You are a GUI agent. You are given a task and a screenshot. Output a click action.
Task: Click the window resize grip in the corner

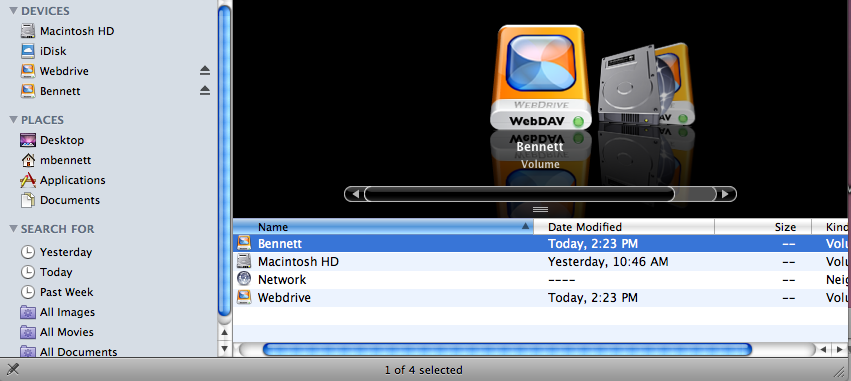coord(840,371)
